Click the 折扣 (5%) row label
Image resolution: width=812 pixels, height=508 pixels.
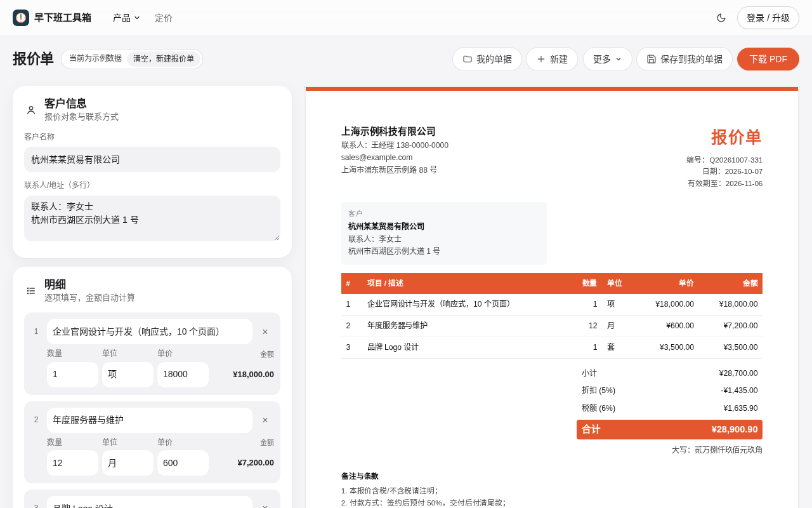(598, 391)
